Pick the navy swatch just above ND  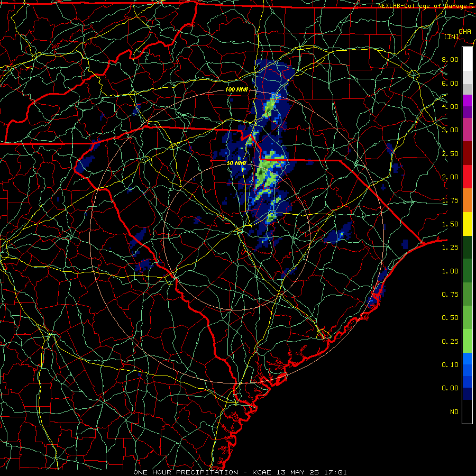pyautogui.click(x=467, y=393)
